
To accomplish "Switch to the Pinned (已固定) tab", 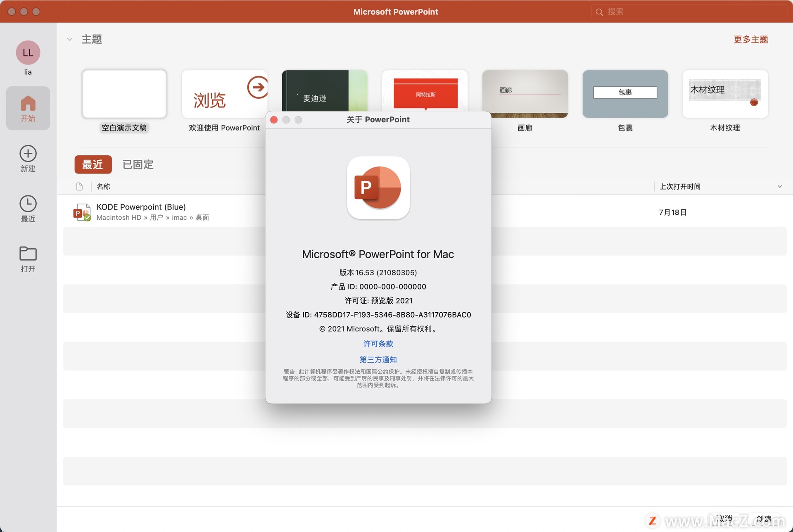I will pyautogui.click(x=138, y=164).
